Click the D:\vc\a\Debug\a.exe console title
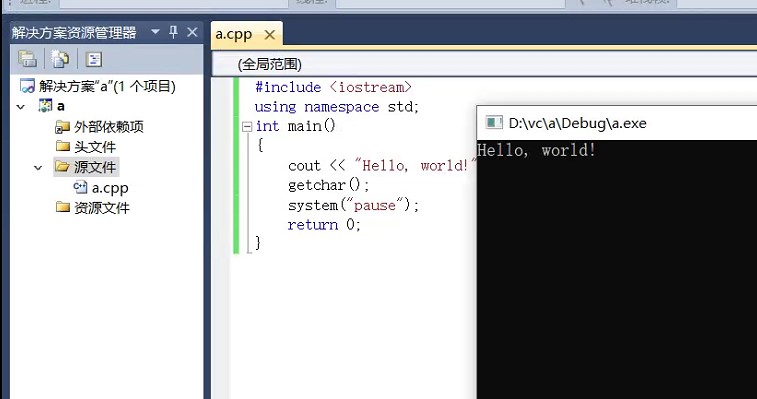Image resolution: width=757 pixels, height=399 pixels. pyautogui.click(x=577, y=123)
